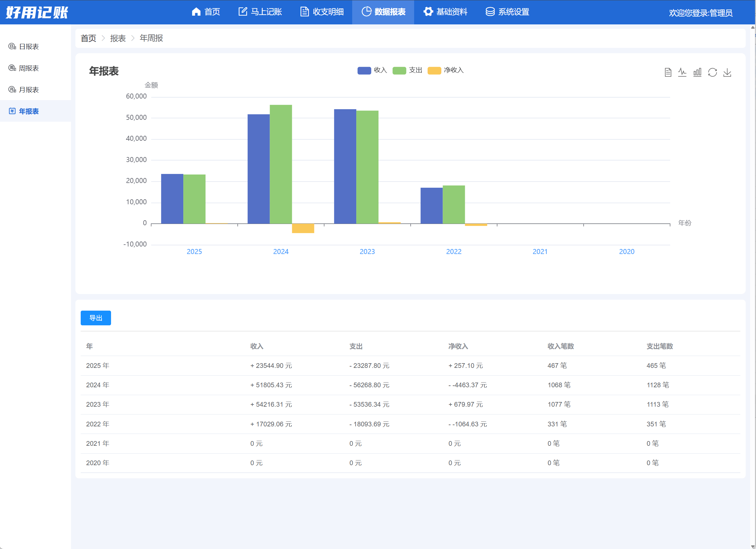Click the 2020 年 table row label
Viewport: 756px width, 549px height.
(98, 463)
